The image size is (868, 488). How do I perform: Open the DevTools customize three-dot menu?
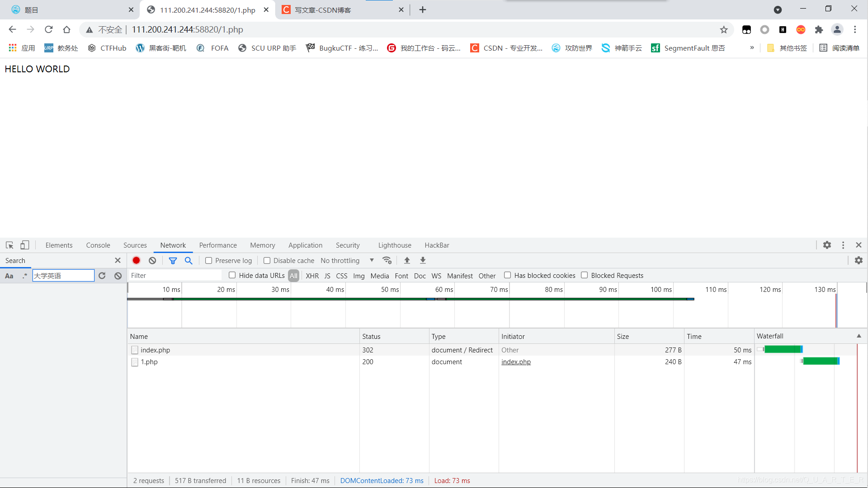click(x=843, y=245)
